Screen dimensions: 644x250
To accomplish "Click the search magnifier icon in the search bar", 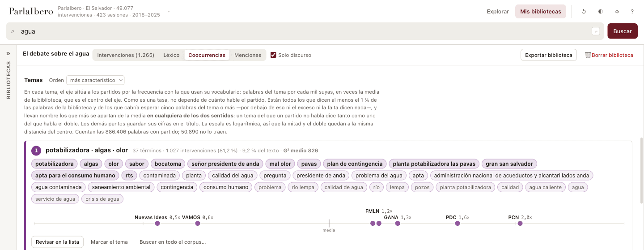I will click(x=13, y=31).
